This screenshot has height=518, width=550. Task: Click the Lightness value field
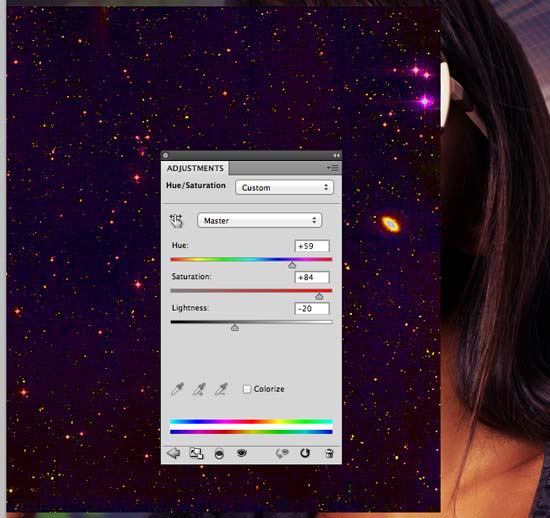click(x=312, y=309)
